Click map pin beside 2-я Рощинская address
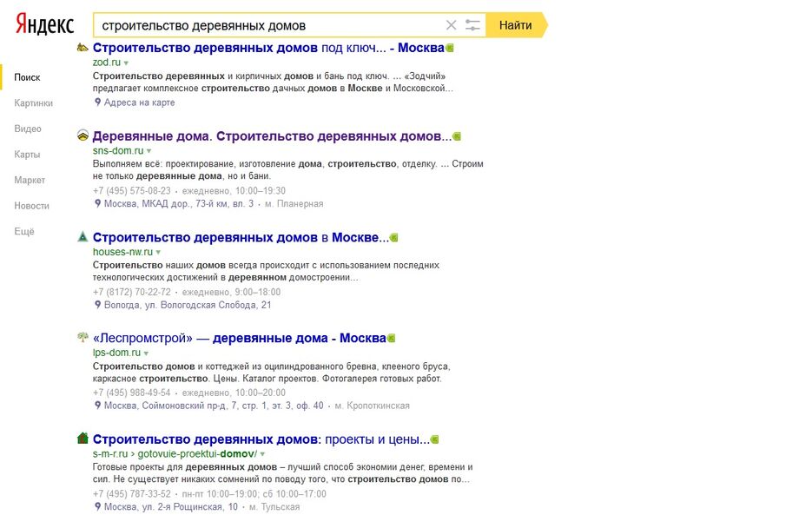The image size is (812, 515). pyautogui.click(x=97, y=506)
